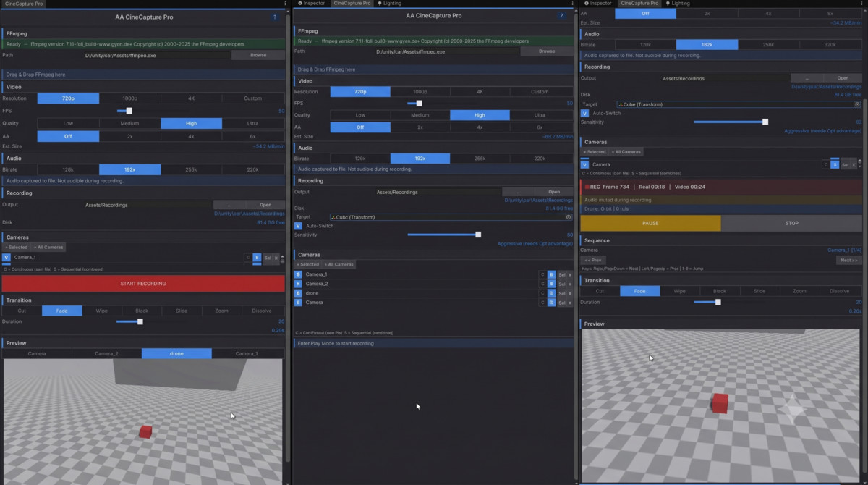Remove Camera with X in right panel row
868x485 pixels.
tap(853, 165)
